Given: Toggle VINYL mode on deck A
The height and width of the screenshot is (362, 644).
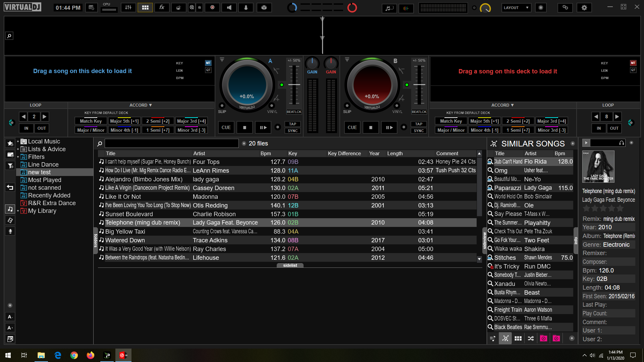Looking at the screenshot, I should tap(272, 106).
